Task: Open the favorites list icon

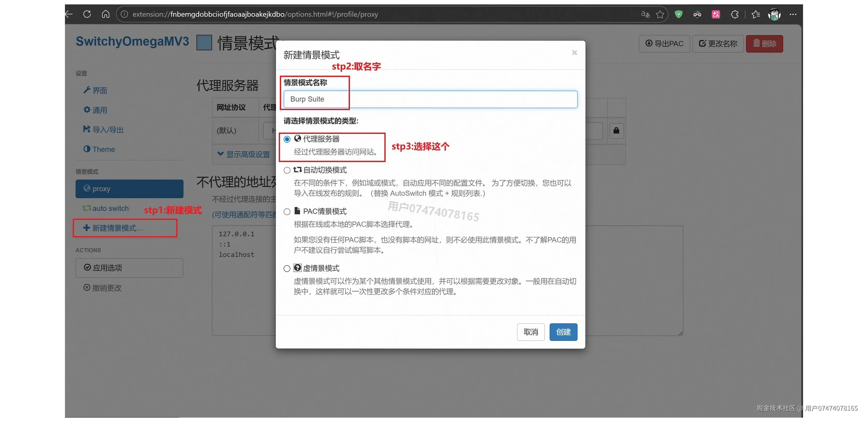Action: coord(756,14)
